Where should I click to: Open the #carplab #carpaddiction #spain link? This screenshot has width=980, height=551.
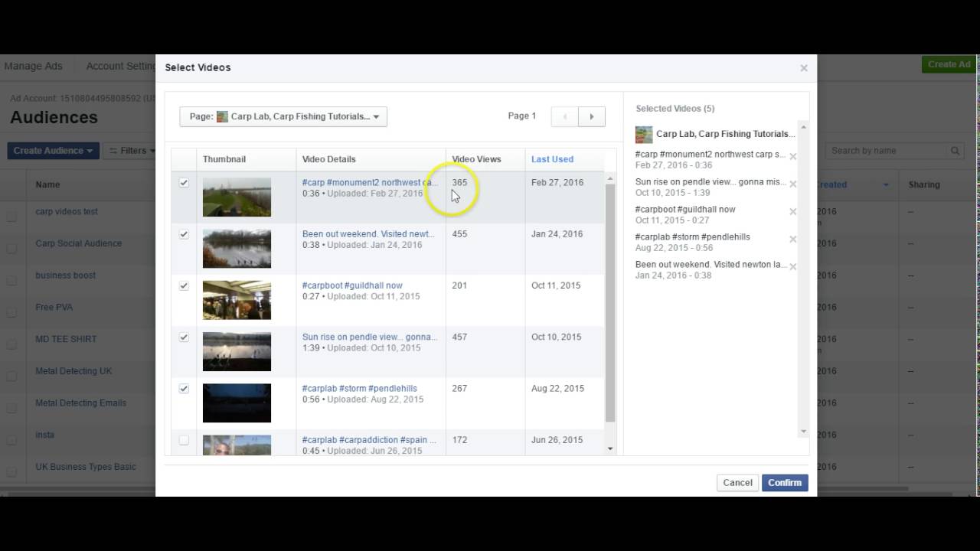369,440
